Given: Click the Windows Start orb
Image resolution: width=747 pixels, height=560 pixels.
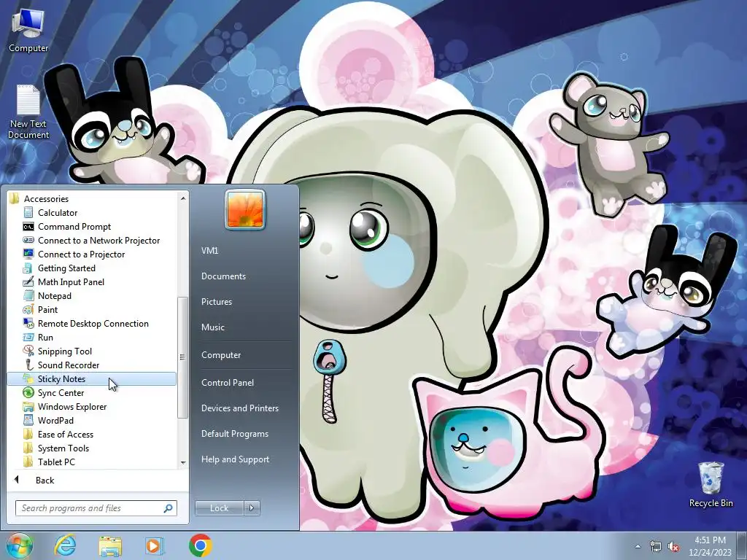Looking at the screenshot, I should [x=19, y=545].
